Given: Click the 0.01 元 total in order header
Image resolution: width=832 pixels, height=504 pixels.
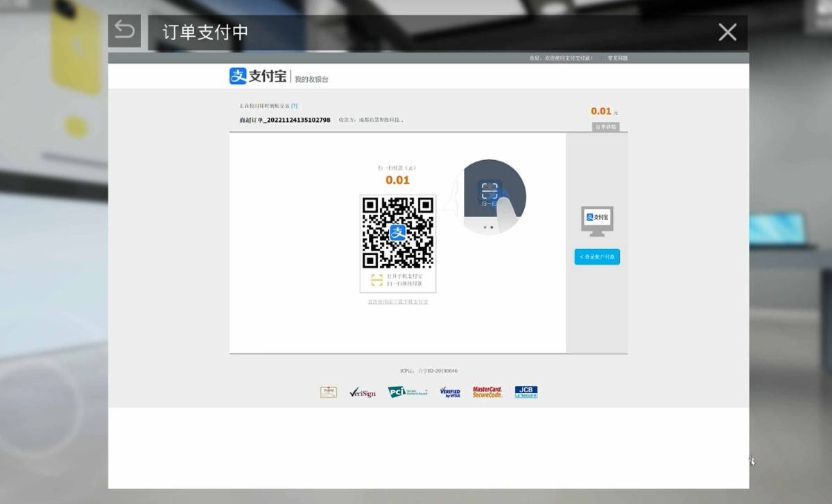Looking at the screenshot, I should pyautogui.click(x=604, y=111).
